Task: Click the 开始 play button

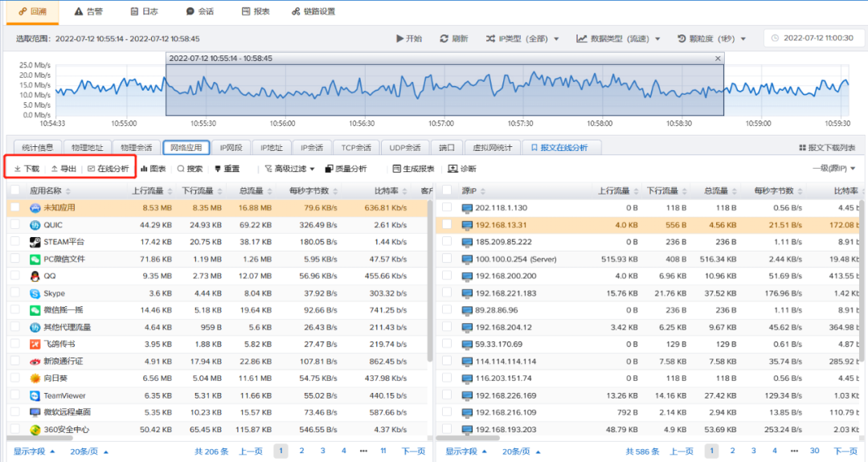Action: coord(409,39)
